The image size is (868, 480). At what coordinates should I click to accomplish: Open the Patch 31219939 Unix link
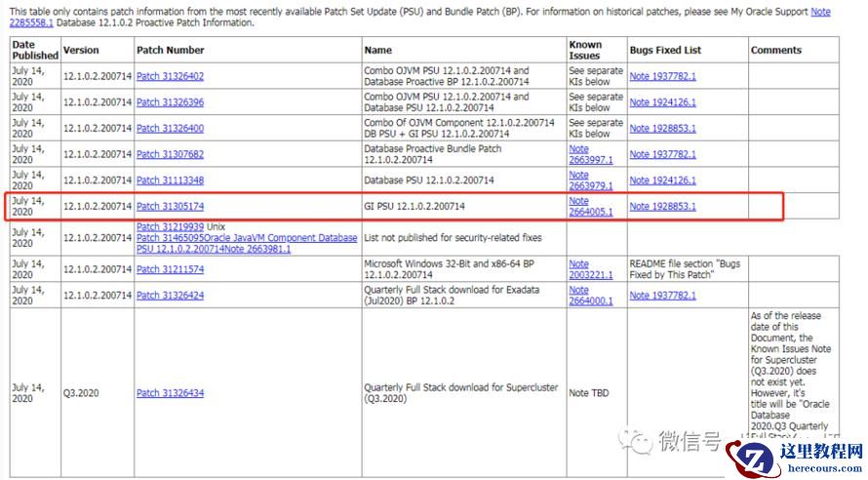click(170, 227)
